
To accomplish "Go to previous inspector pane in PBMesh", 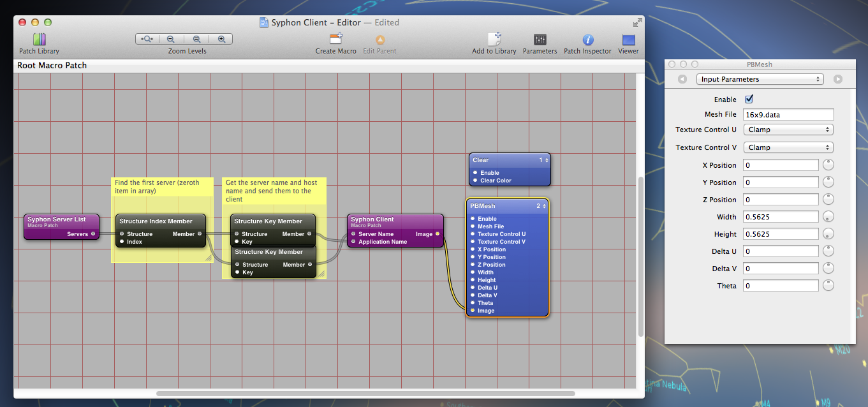I will point(682,79).
